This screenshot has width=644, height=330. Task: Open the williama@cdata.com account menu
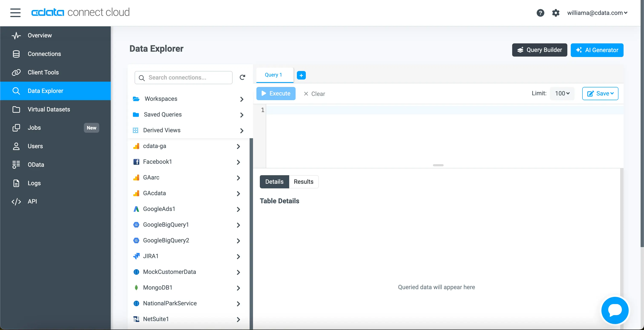597,13
